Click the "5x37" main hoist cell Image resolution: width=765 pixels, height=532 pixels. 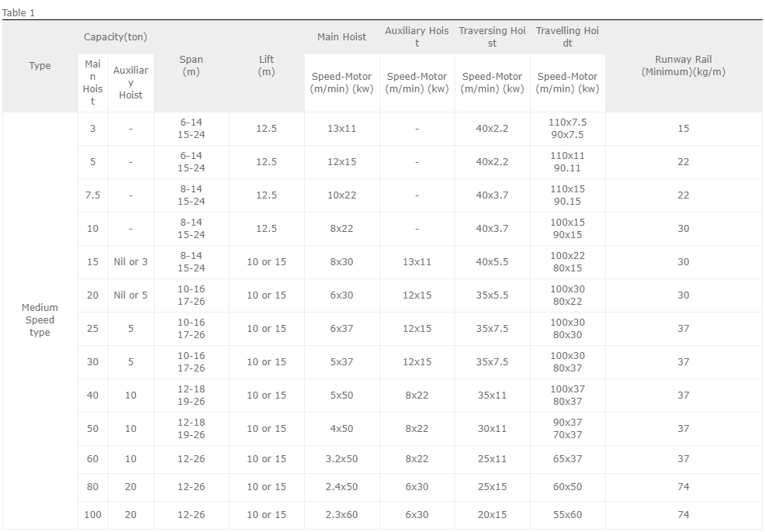pos(341,362)
